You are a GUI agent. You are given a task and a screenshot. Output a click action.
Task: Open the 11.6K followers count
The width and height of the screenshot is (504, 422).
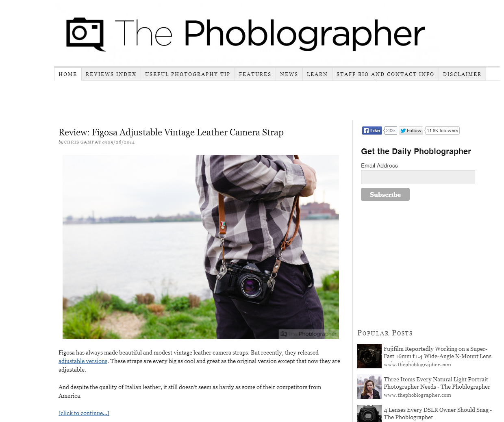(x=442, y=131)
